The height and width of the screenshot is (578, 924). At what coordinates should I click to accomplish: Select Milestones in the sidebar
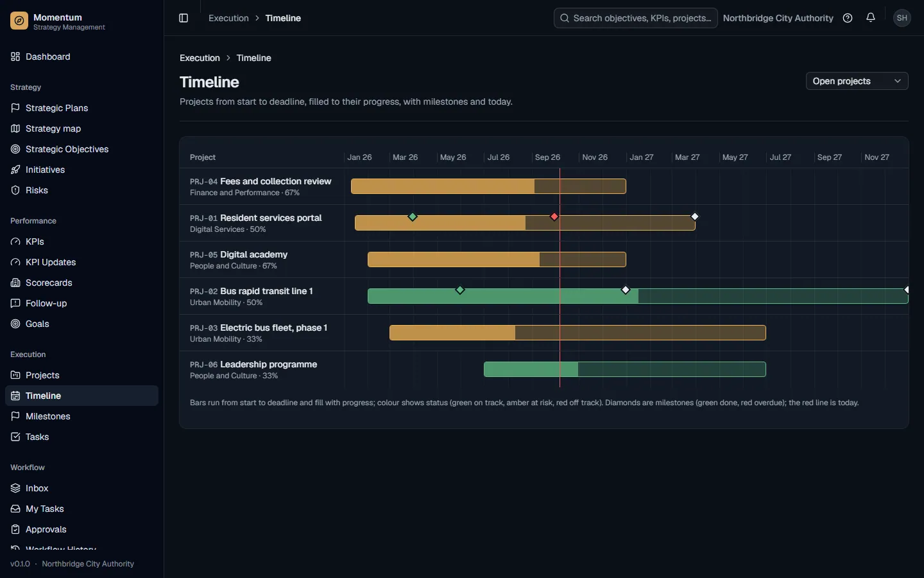tap(81, 416)
